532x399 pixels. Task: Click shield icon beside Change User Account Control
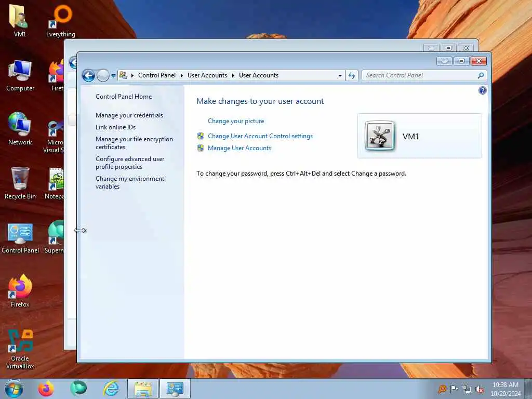pos(201,136)
